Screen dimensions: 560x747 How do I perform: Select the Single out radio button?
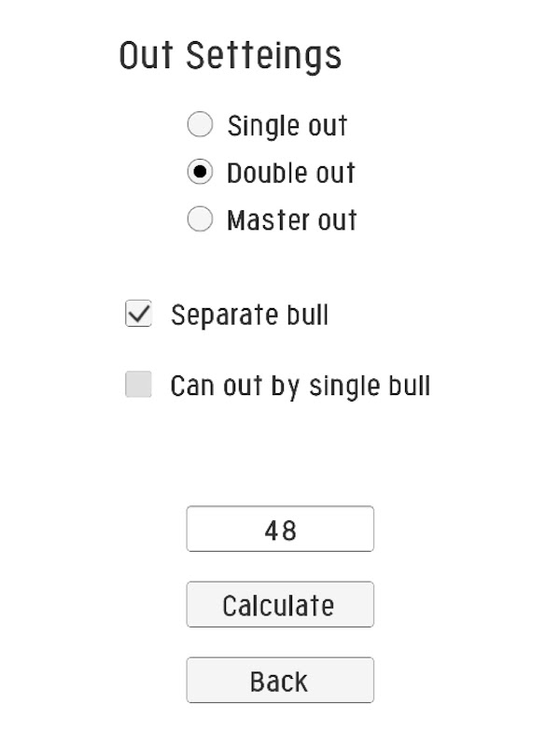click(x=200, y=125)
